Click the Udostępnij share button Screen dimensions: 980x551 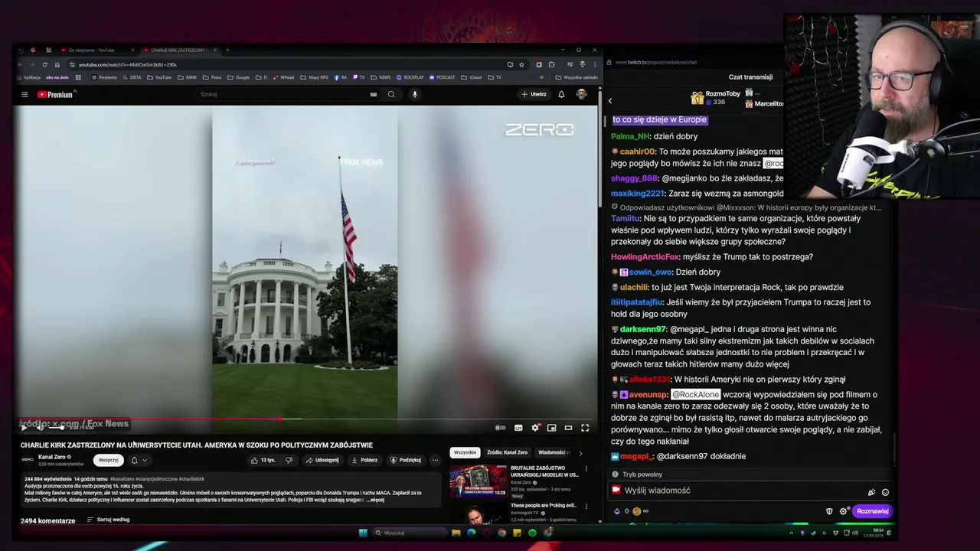322,460
